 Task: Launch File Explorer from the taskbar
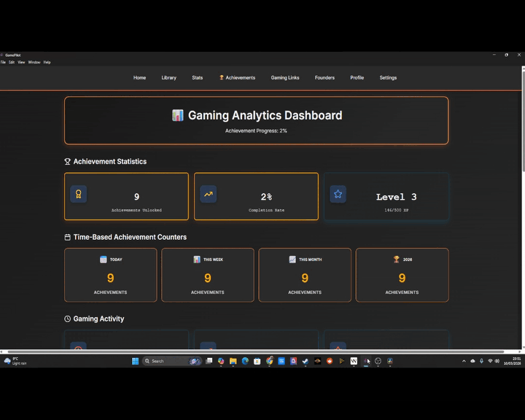coord(233,361)
